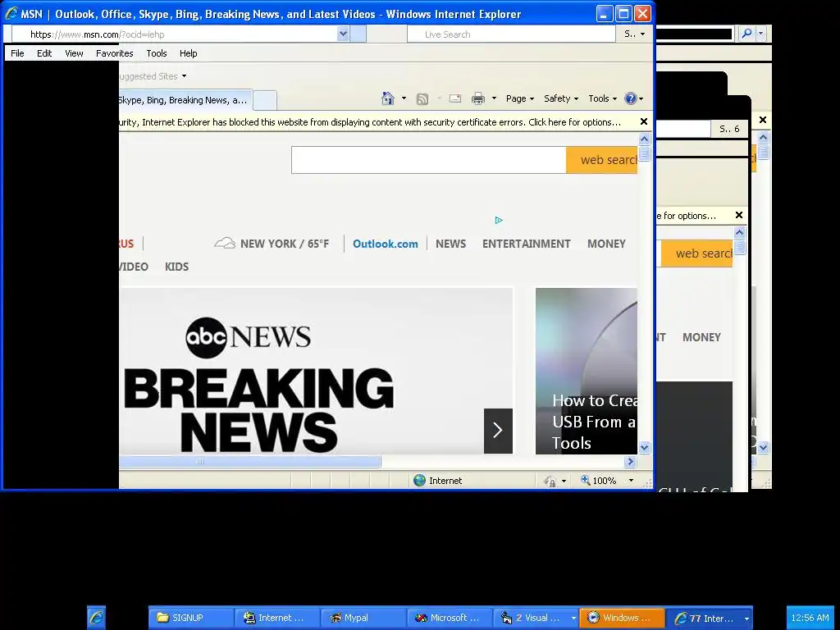840x630 pixels.
Task: Open the NEWS navigation link
Action: point(450,244)
